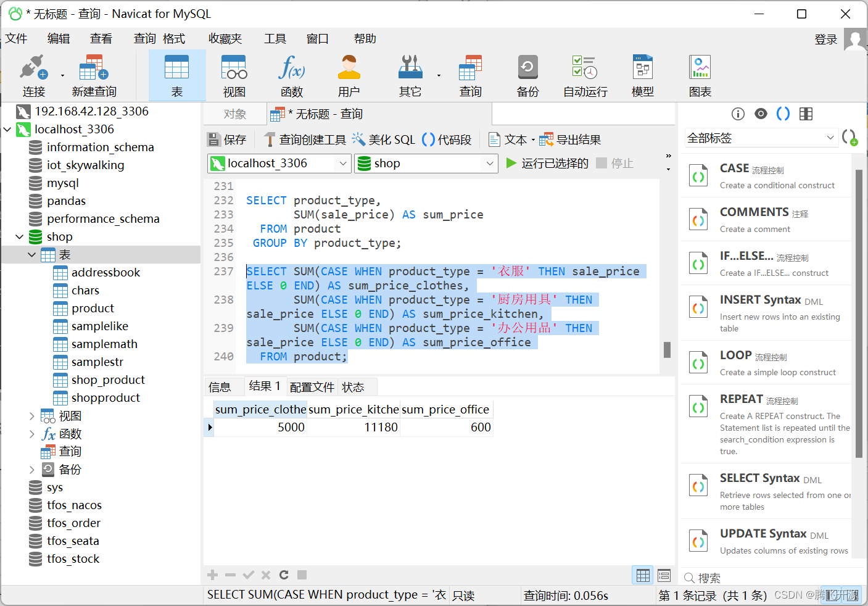The height and width of the screenshot is (606, 868).
Task: Switch to the Status (状态) tab
Action: (353, 387)
